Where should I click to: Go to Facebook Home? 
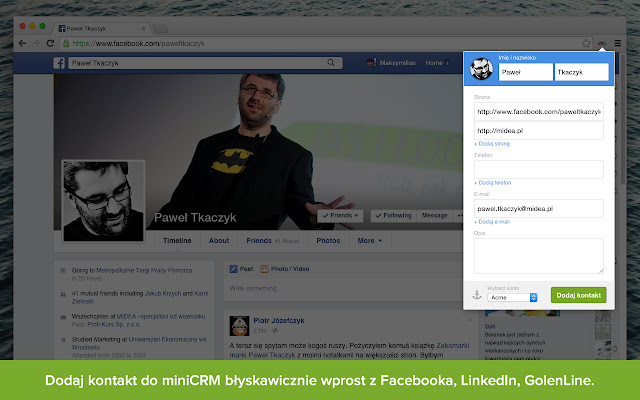(434, 63)
